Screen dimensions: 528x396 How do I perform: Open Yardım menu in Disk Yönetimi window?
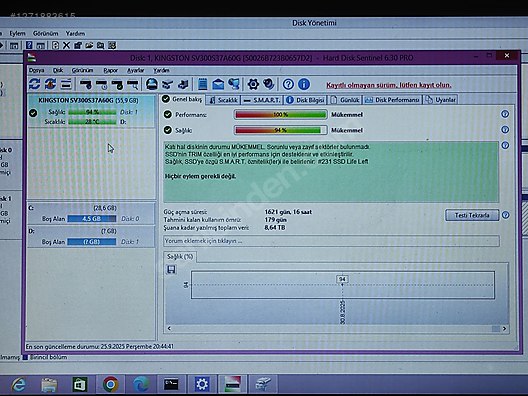click(75, 33)
